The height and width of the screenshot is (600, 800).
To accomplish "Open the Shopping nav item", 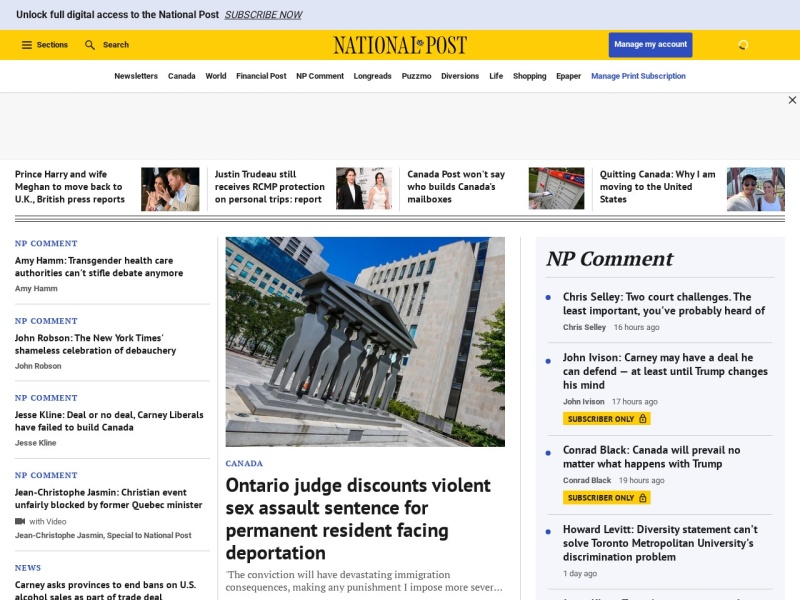I will (x=530, y=76).
